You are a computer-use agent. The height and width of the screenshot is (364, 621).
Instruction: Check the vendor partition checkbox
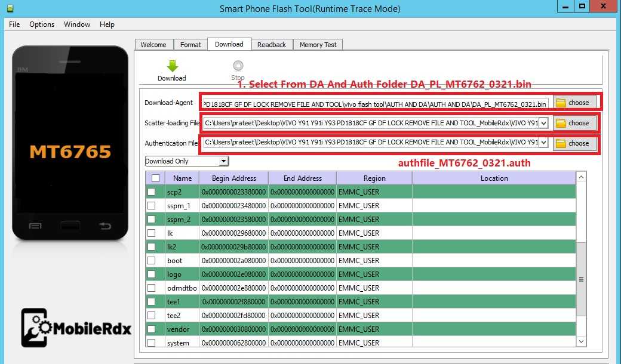coord(151,329)
